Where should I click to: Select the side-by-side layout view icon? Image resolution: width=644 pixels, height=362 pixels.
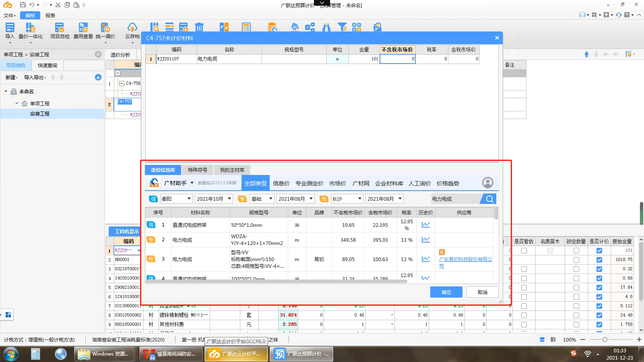tap(553, 339)
